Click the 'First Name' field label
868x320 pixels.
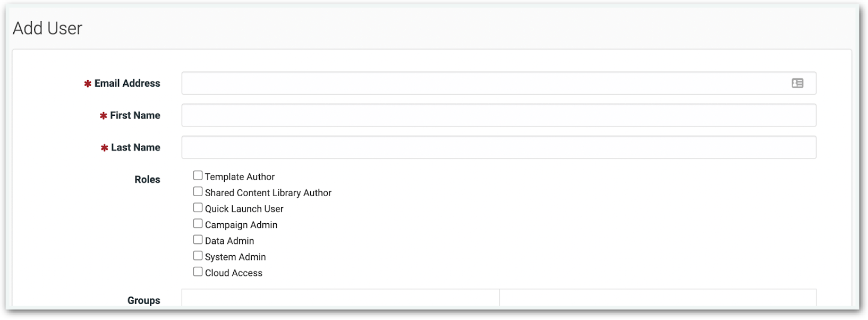135,115
